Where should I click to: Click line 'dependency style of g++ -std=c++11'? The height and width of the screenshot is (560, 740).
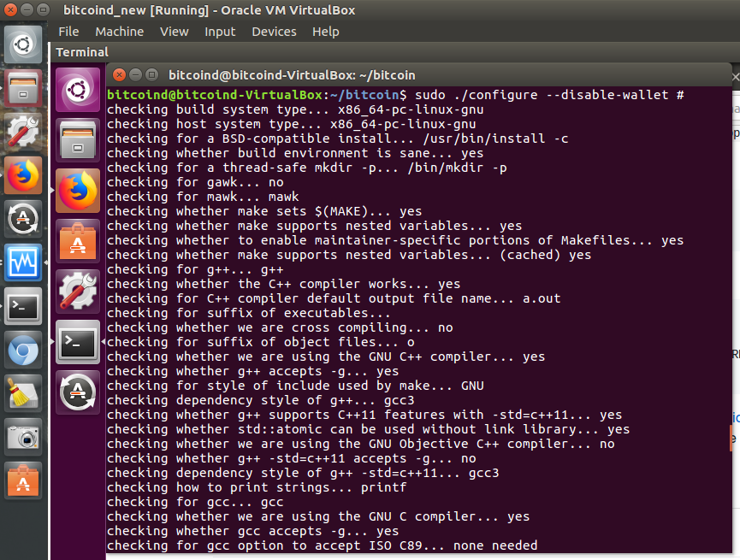coord(303,473)
